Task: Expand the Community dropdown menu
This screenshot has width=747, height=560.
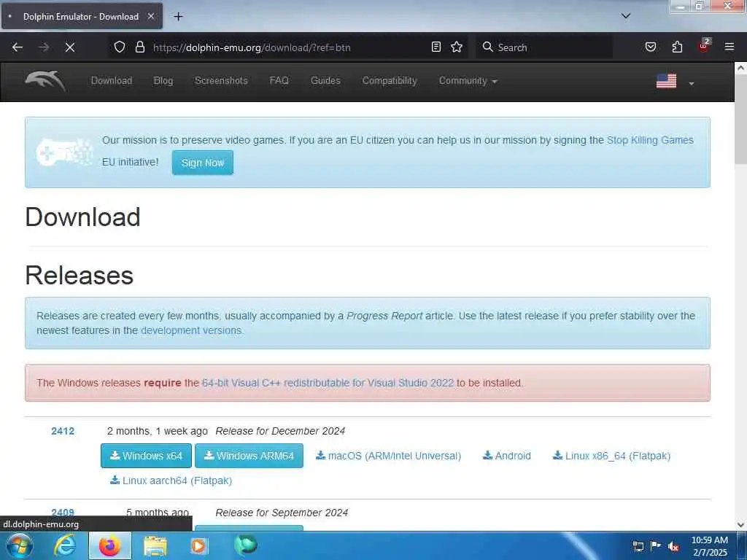Action: coord(468,81)
